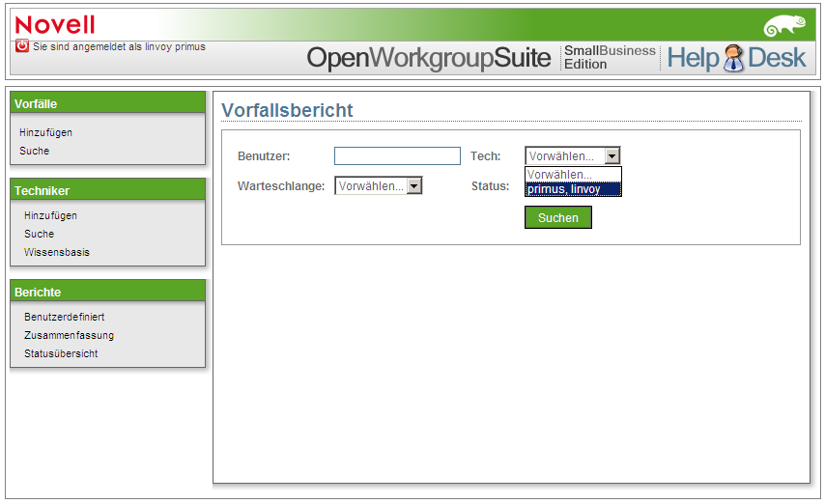
Task: Open the Tech dropdown arrow
Action: point(612,156)
